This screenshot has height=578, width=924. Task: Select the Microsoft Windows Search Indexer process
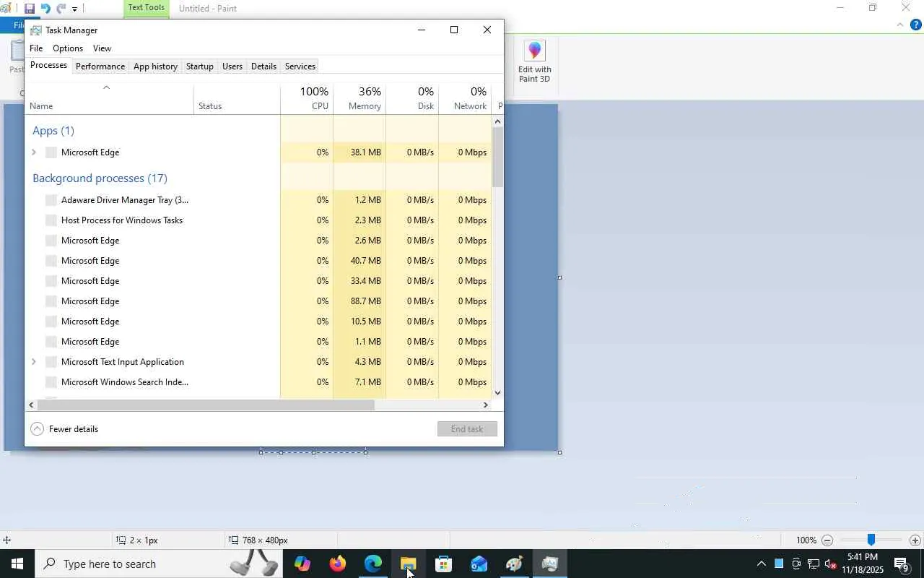coord(258,382)
